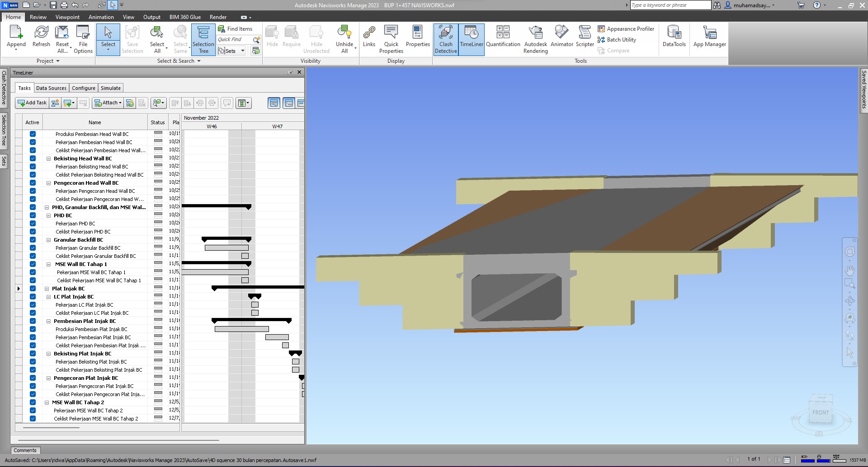Collapse the Plat Injak BC group

coord(47,289)
